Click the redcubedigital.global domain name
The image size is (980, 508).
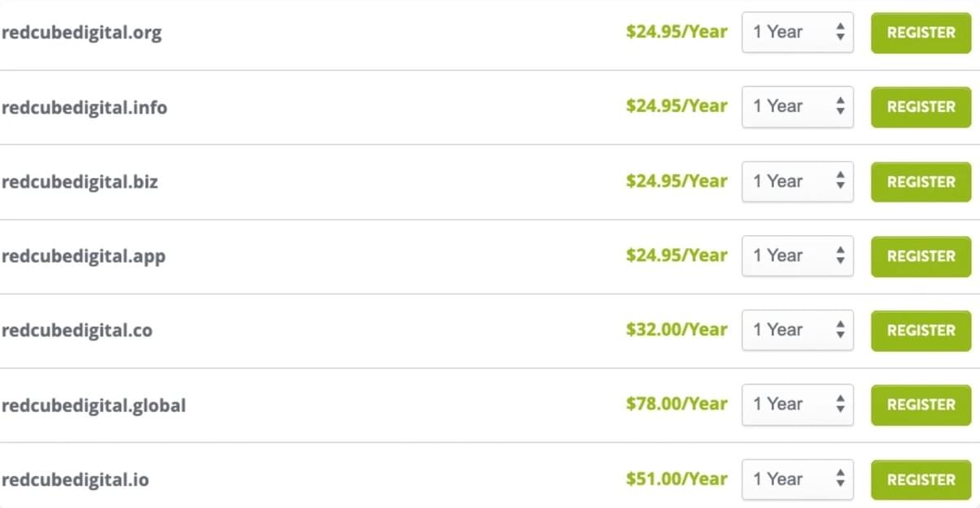tap(94, 406)
